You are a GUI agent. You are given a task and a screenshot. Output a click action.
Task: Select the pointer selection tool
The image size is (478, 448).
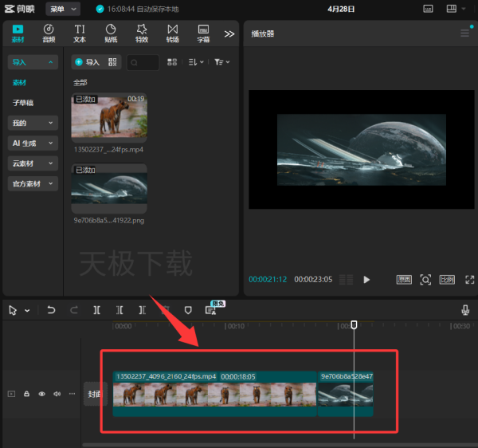click(x=13, y=310)
